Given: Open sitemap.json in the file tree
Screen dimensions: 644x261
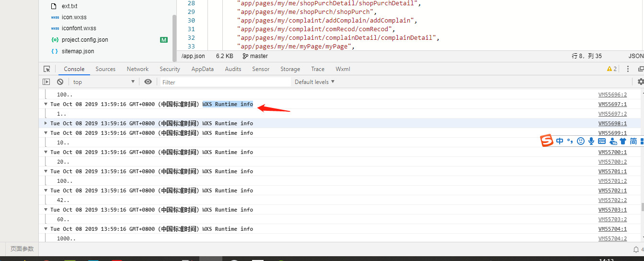Looking at the screenshot, I should (x=78, y=51).
